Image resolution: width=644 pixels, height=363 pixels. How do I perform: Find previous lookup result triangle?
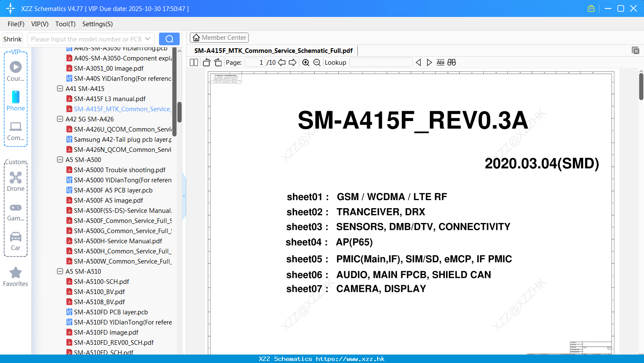coord(418,63)
